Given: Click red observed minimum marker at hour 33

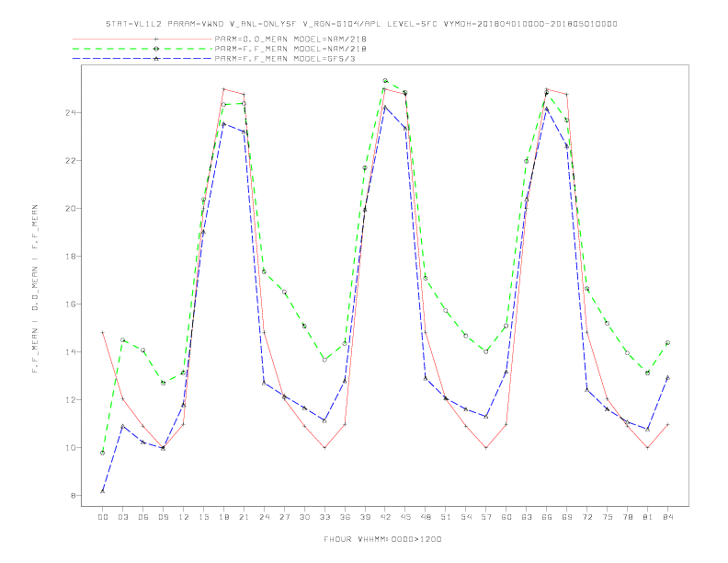Looking at the screenshot, I should [324, 448].
